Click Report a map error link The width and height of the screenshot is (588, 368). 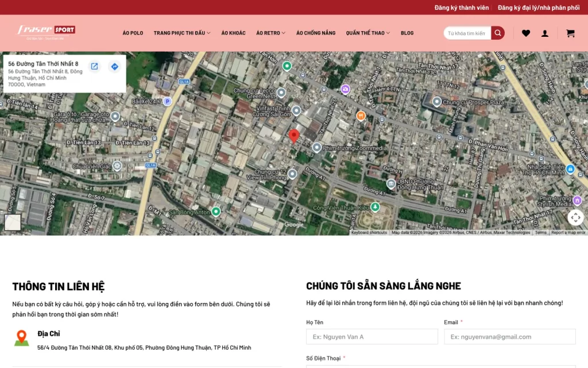(568, 232)
